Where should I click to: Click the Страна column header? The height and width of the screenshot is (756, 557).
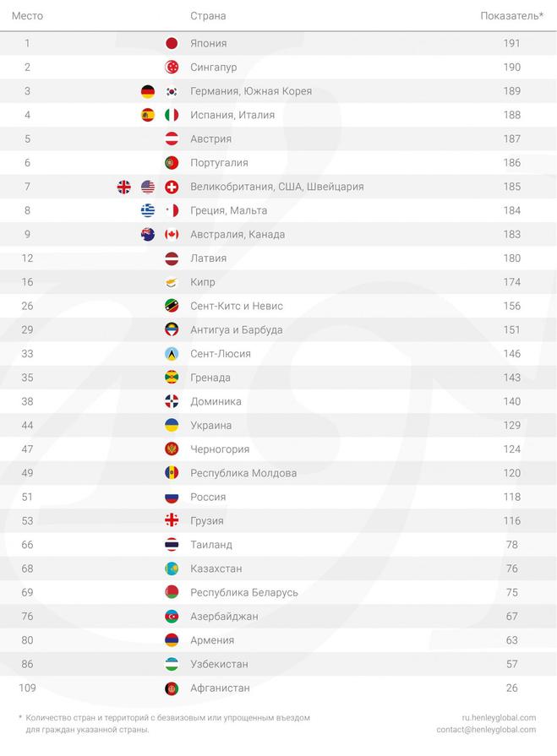pos(208,16)
